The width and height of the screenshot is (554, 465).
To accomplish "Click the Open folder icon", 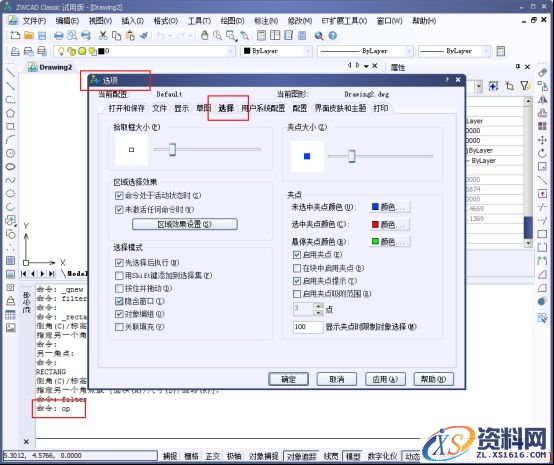I will click(29, 35).
